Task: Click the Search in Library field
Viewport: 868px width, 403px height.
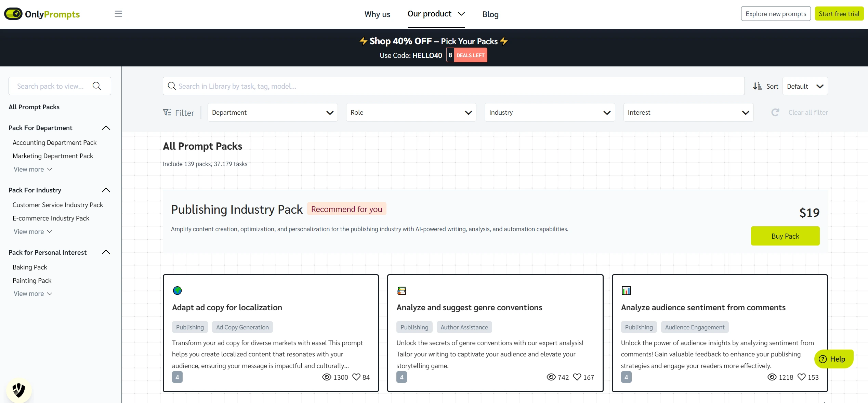Action: (453, 86)
